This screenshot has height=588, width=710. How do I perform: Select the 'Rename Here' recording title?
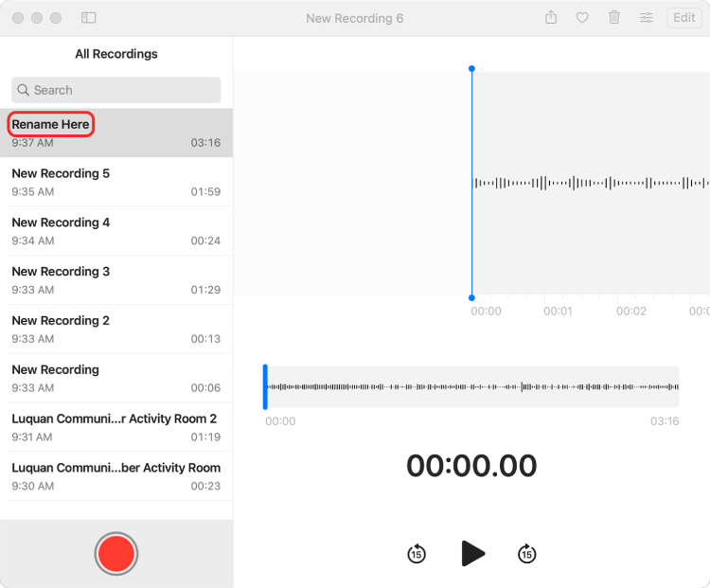coord(51,124)
